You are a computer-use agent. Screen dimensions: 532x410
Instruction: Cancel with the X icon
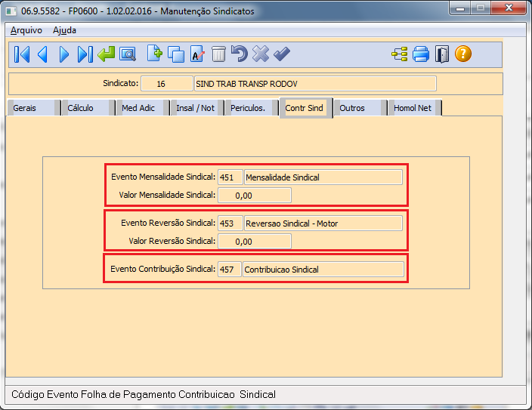(261, 54)
